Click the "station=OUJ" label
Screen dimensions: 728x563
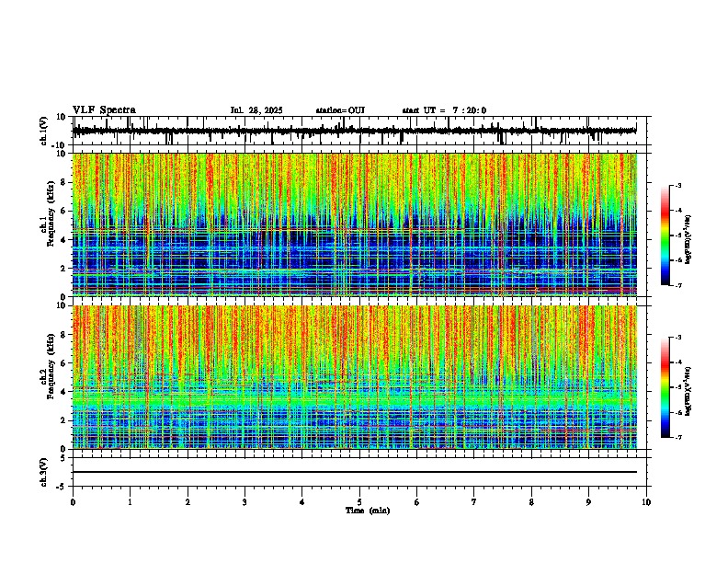(x=340, y=110)
